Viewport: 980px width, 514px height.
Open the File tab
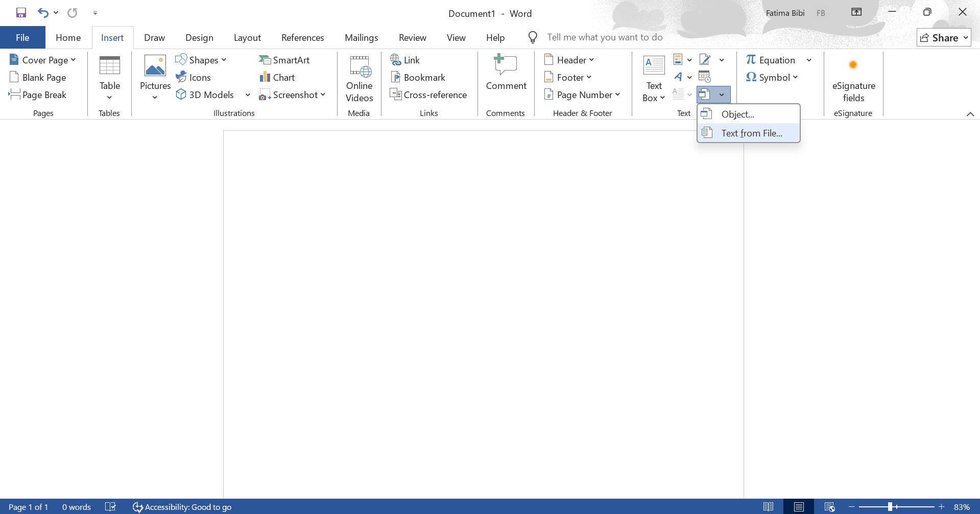click(x=22, y=37)
